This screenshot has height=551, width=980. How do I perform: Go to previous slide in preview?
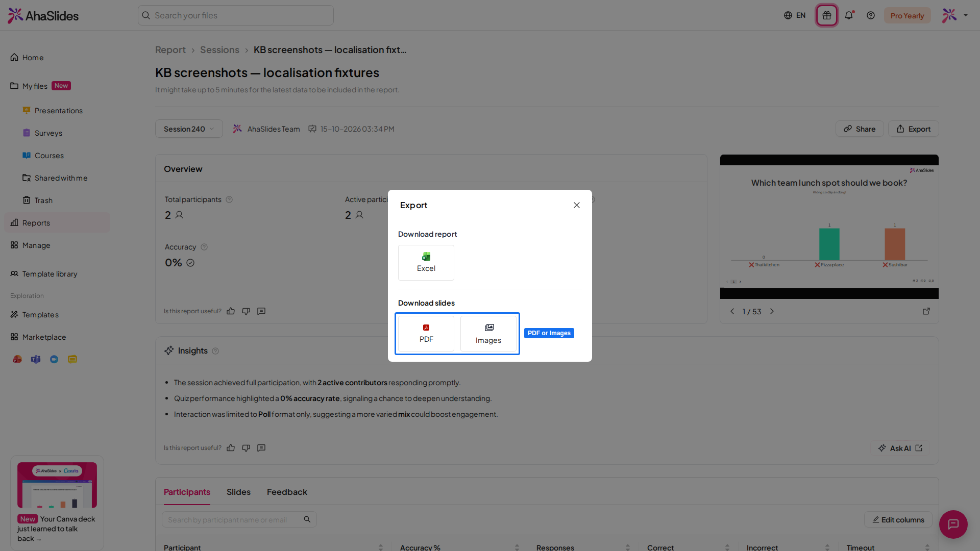click(x=732, y=311)
